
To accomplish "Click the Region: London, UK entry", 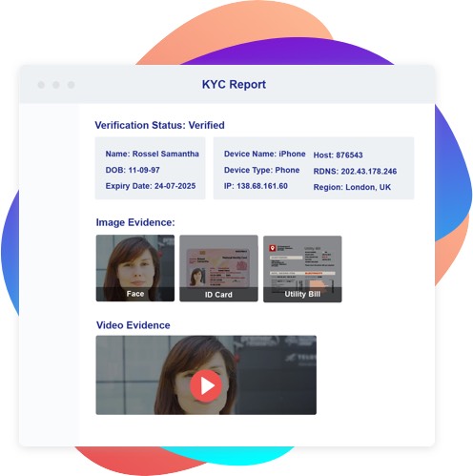I will click(352, 187).
